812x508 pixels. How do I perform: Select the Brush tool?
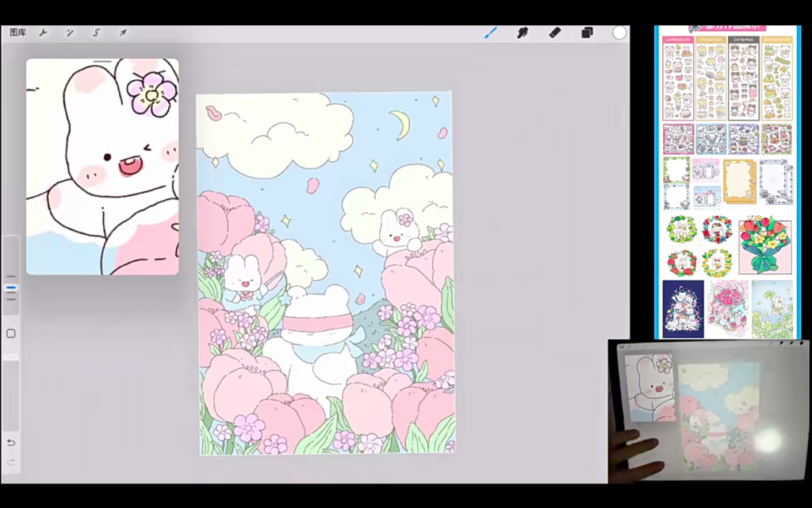491,33
